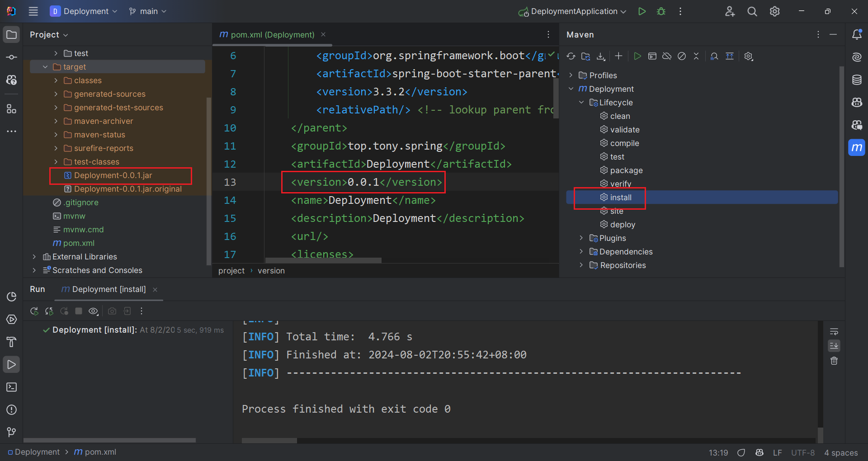Open the main branch dropdown
Screen dimensions: 868x461
click(148, 11)
